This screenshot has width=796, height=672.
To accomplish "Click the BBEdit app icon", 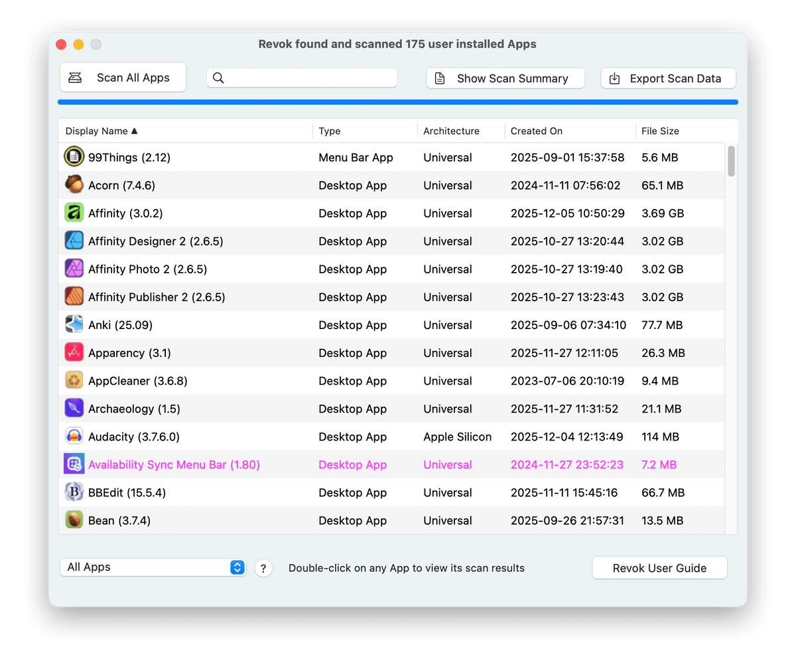I will pos(74,492).
